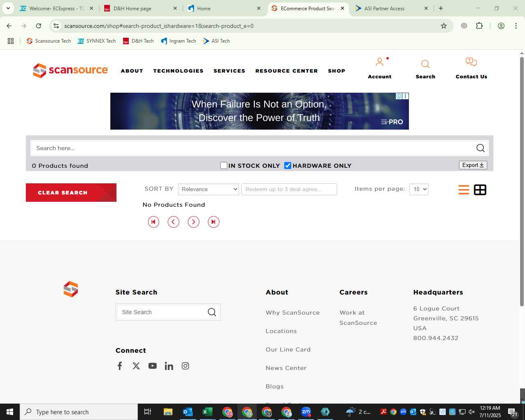Open Chrome tab search dropdown

point(8,8)
